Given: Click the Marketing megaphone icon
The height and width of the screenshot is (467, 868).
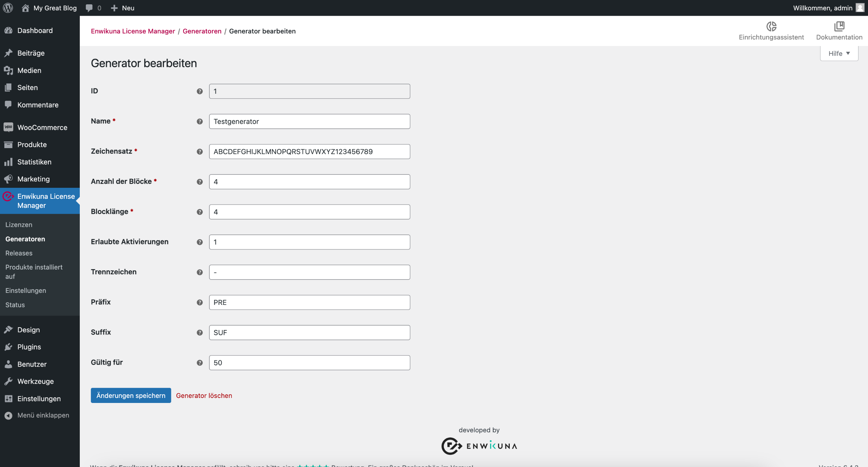Looking at the screenshot, I should (x=8, y=179).
